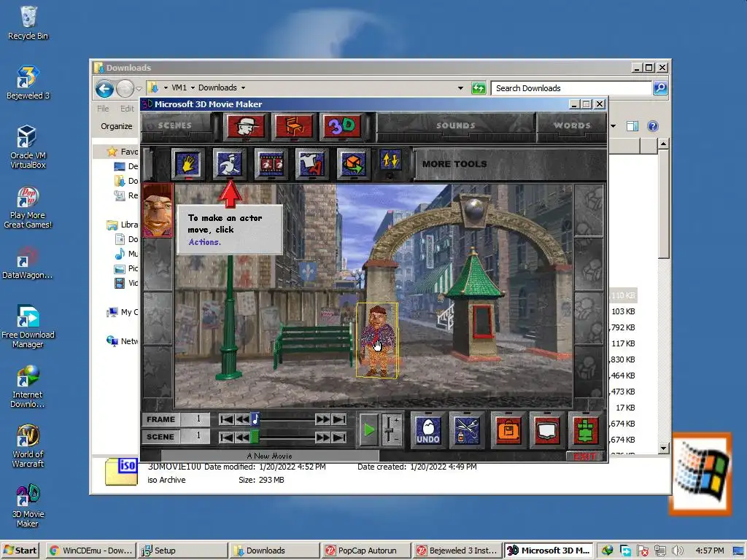Open the Actors browser in 3D Movie Maker
Screen dimensions: 747x560
245,127
